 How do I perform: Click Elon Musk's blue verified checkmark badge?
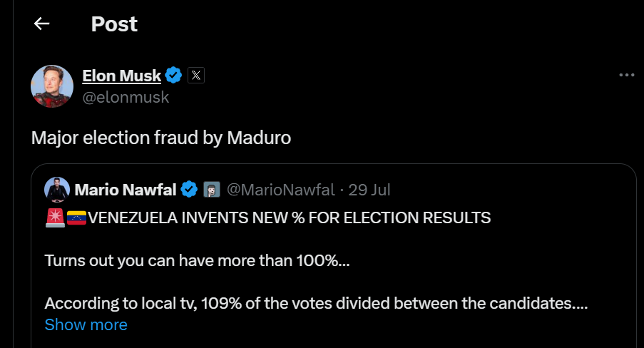pyautogui.click(x=173, y=75)
